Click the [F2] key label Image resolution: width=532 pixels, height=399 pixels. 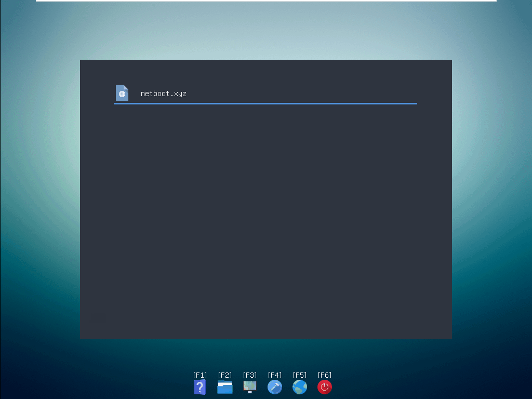(x=225, y=375)
